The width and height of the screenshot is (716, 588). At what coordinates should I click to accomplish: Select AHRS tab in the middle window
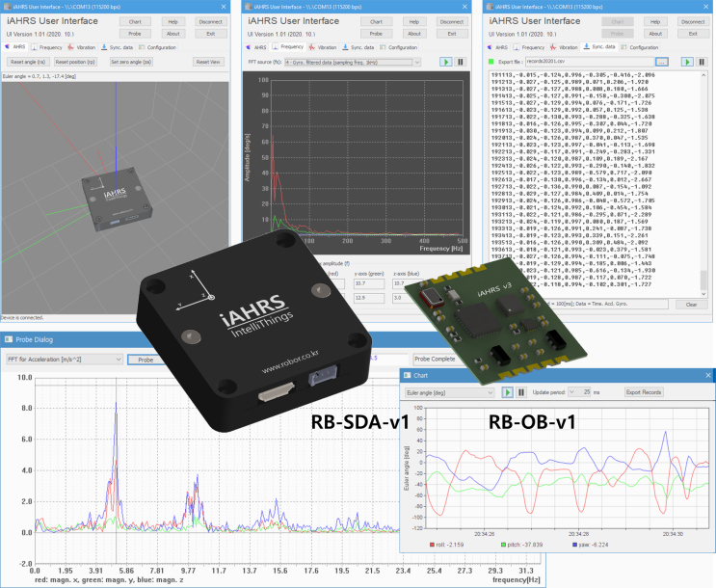[x=255, y=47]
